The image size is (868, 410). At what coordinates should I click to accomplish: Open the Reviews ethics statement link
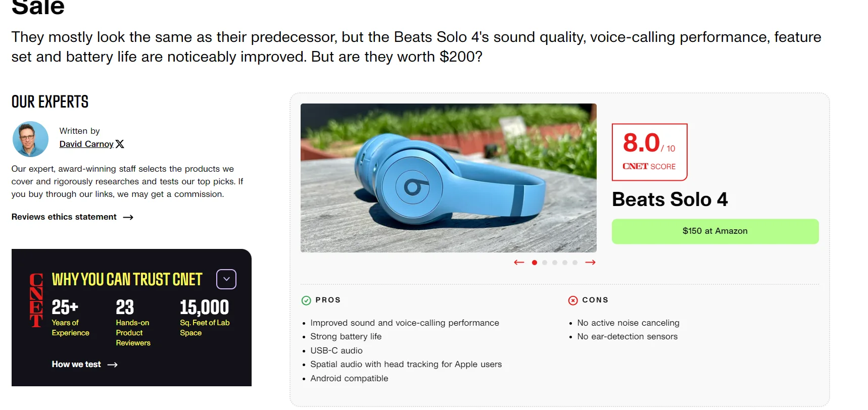coord(64,217)
